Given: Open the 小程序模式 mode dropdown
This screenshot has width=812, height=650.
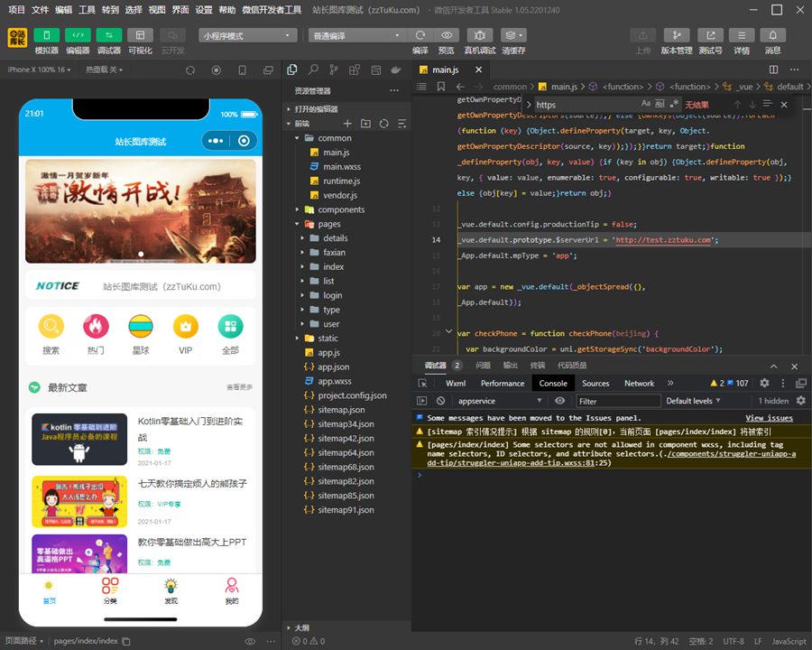Looking at the screenshot, I should click(x=248, y=35).
